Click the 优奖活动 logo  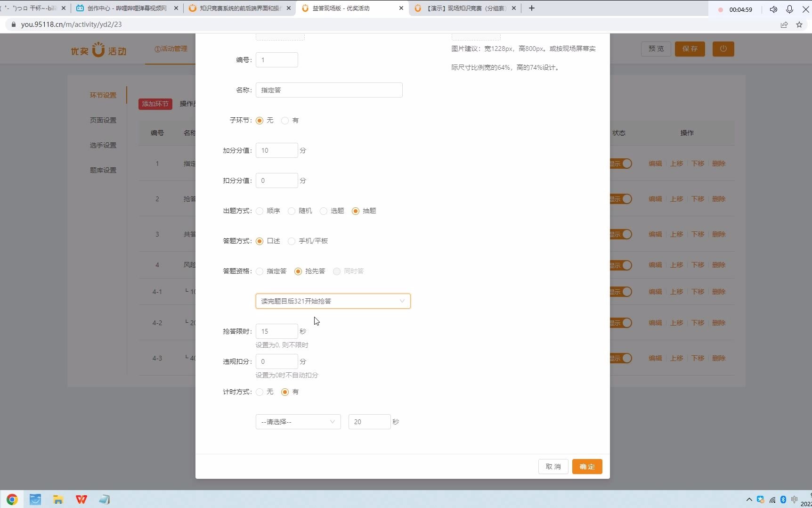pos(98,49)
